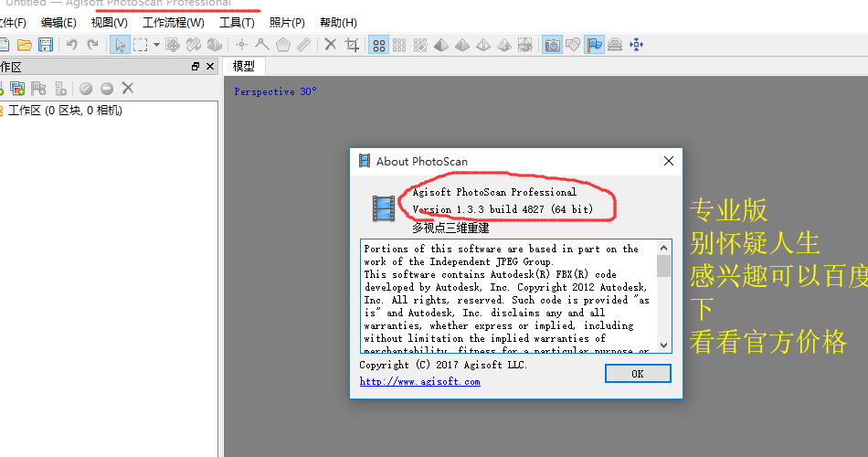
Task: Click the Undo arrow in toolbar
Action: [71, 45]
